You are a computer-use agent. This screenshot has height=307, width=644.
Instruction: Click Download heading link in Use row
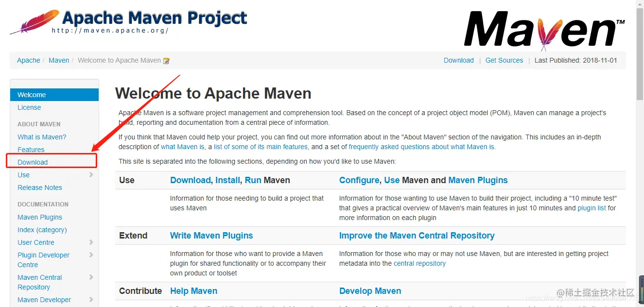click(x=191, y=180)
